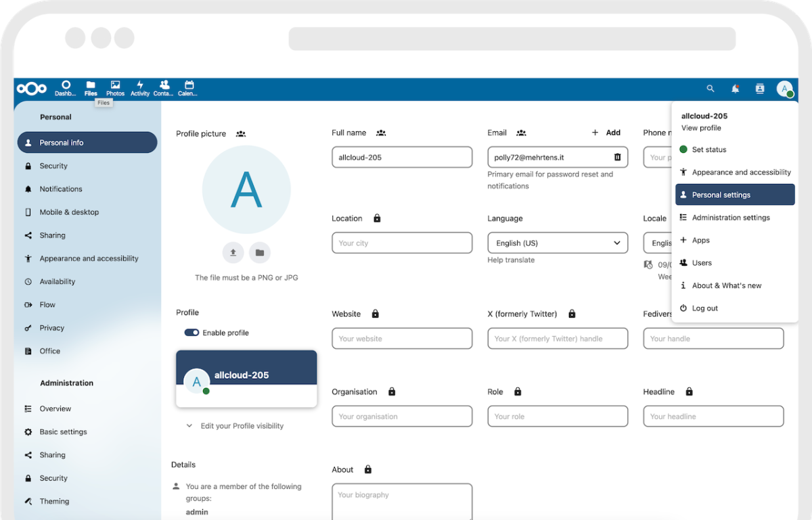This screenshot has height=520, width=812.
Task: Focus the Your biography text area
Action: (402, 502)
